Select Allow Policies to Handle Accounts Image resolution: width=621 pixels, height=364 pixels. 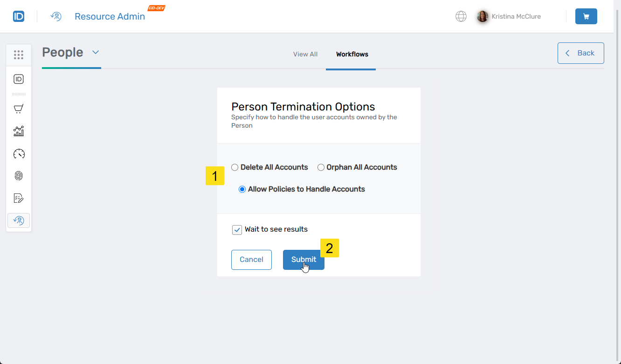tap(242, 189)
